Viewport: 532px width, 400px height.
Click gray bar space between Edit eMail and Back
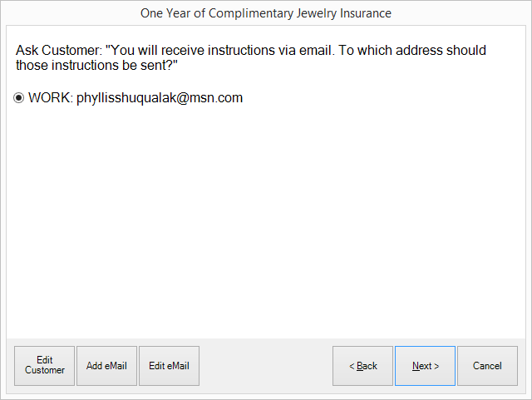[266, 366]
